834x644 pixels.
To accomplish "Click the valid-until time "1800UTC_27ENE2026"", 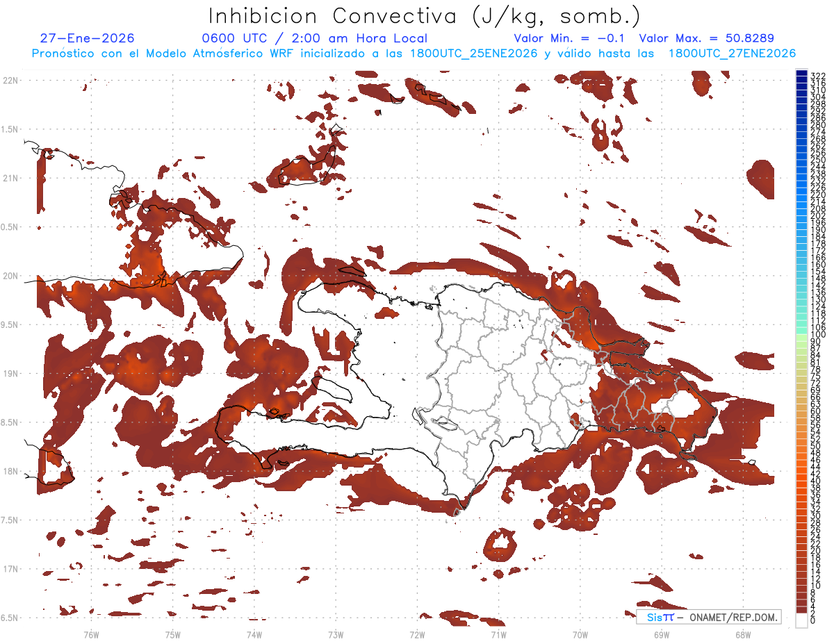I will click(x=732, y=53).
